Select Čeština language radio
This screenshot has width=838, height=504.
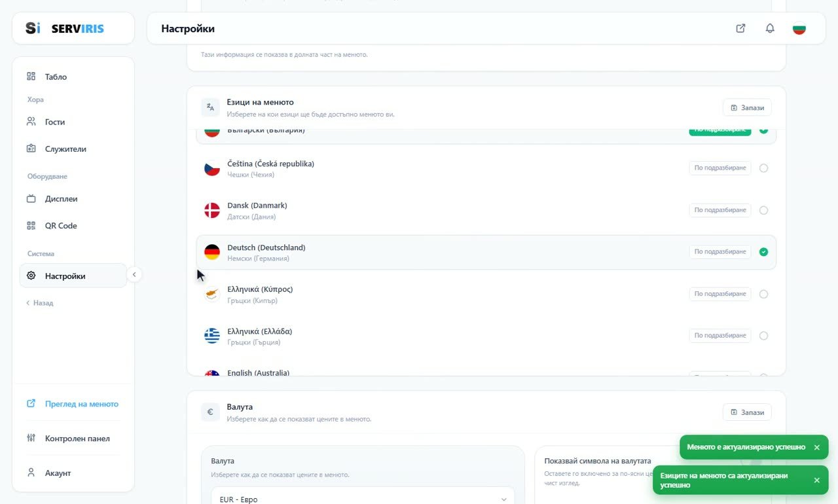pos(763,168)
